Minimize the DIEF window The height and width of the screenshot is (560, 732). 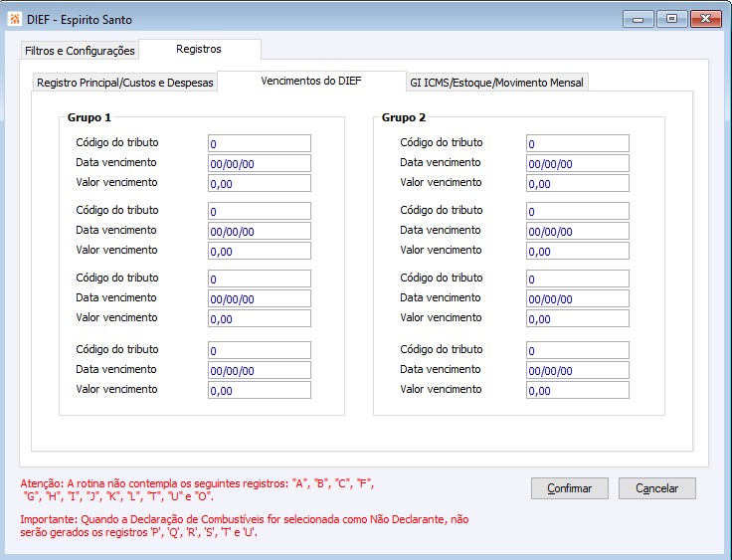[x=639, y=19]
